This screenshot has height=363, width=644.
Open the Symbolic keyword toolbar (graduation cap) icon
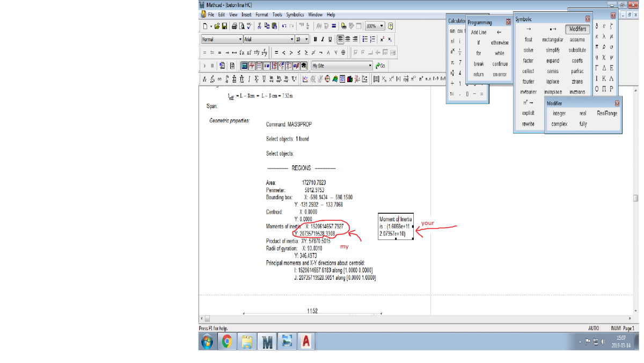pos(304,66)
